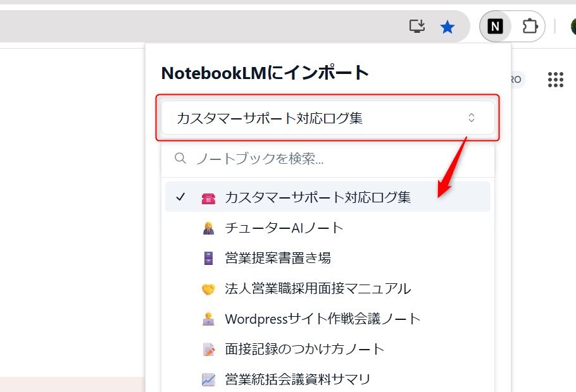Select Wordpressサイト作戦会議ノート option
The height and width of the screenshot is (392, 576).
[x=328, y=319]
